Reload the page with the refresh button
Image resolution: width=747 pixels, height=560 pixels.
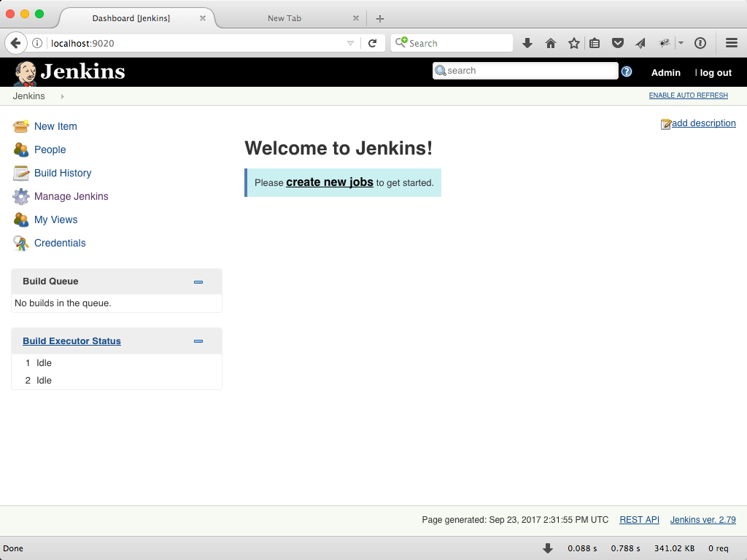click(373, 43)
